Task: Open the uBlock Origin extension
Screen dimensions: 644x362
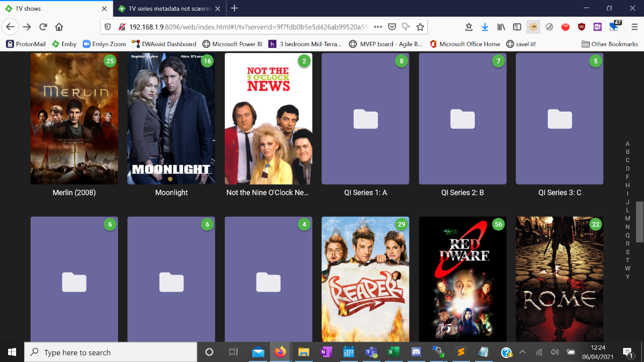Action: click(582, 27)
